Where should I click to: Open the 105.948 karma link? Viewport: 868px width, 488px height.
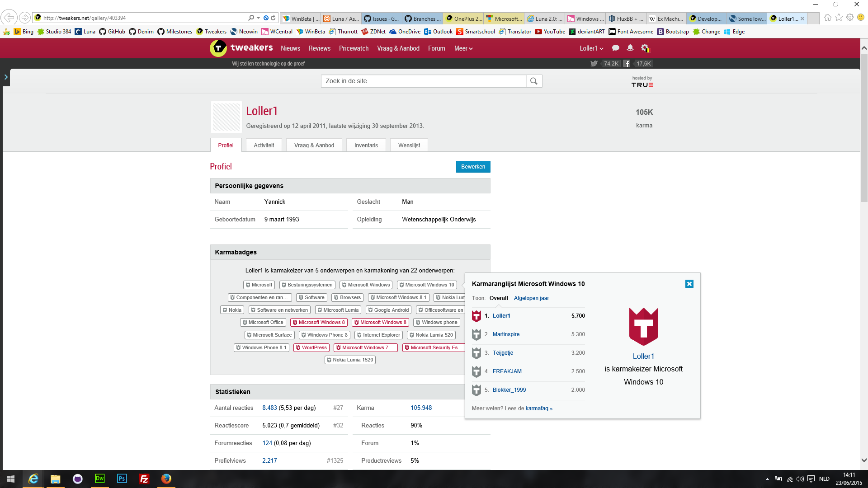pyautogui.click(x=421, y=408)
